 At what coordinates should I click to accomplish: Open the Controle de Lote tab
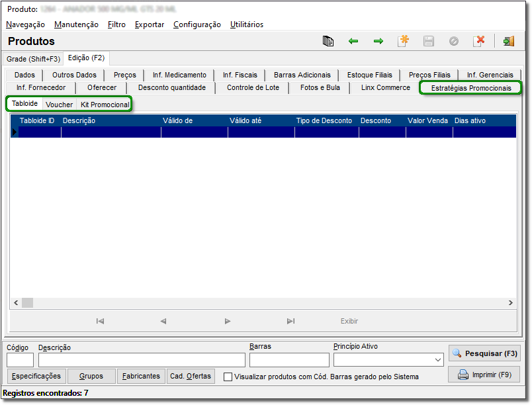pos(253,87)
